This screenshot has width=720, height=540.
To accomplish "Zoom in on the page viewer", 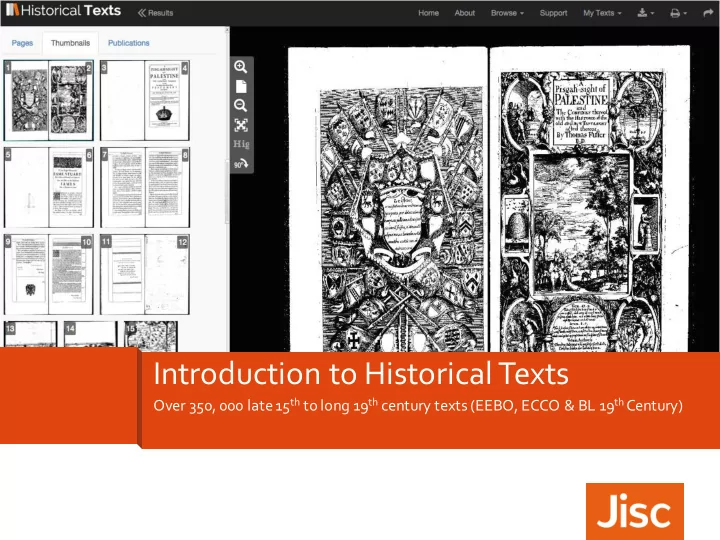I will point(241,67).
